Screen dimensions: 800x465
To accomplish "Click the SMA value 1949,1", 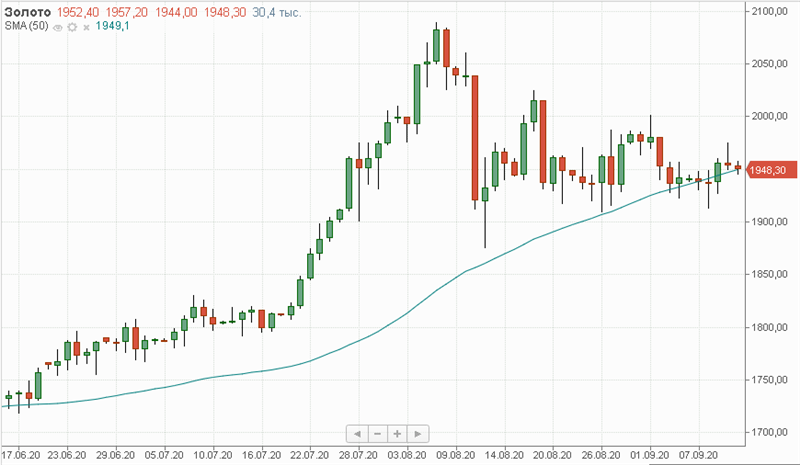I will [112, 26].
